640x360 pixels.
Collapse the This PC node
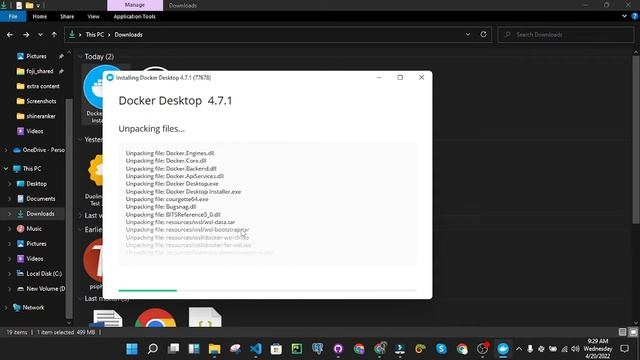coord(6,169)
